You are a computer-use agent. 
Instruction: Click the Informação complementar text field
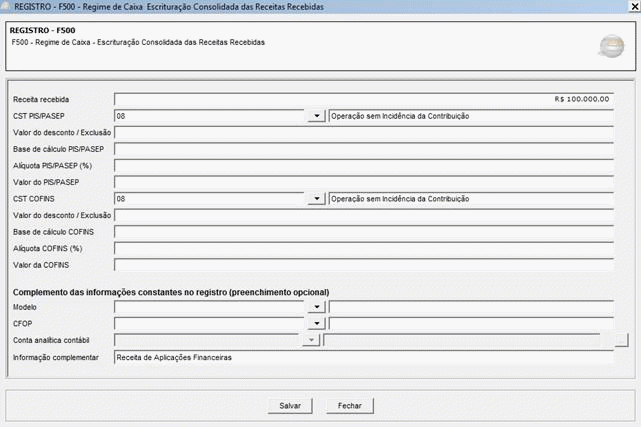point(364,358)
